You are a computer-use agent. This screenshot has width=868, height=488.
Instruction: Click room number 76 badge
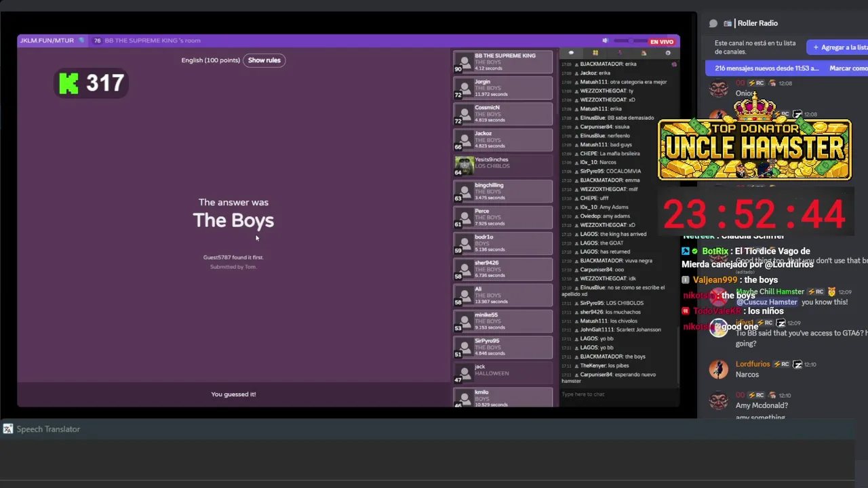tap(97, 41)
